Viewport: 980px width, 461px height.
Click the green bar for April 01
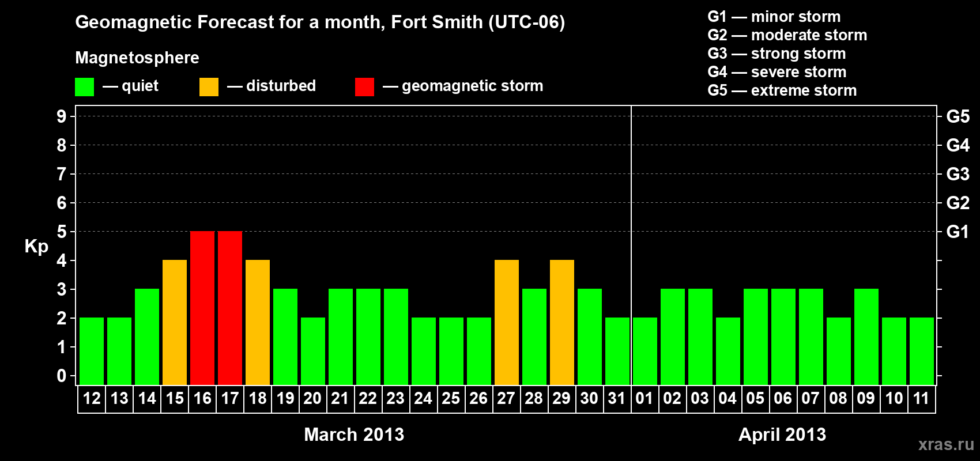[645, 351]
